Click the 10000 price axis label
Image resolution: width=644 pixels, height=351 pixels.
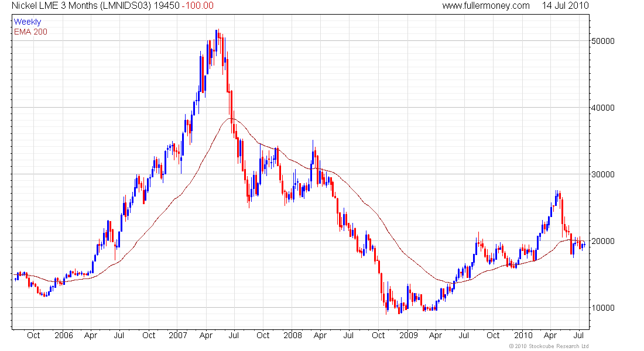tap(603, 308)
